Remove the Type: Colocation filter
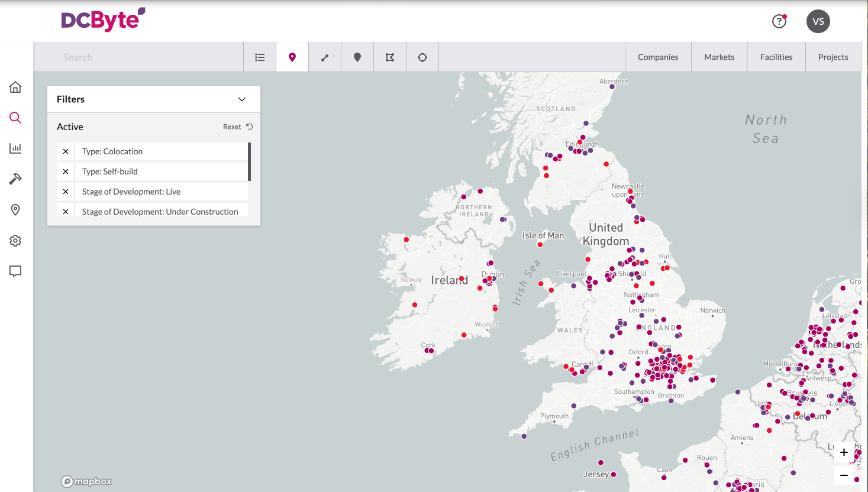The image size is (868, 492). (x=66, y=151)
